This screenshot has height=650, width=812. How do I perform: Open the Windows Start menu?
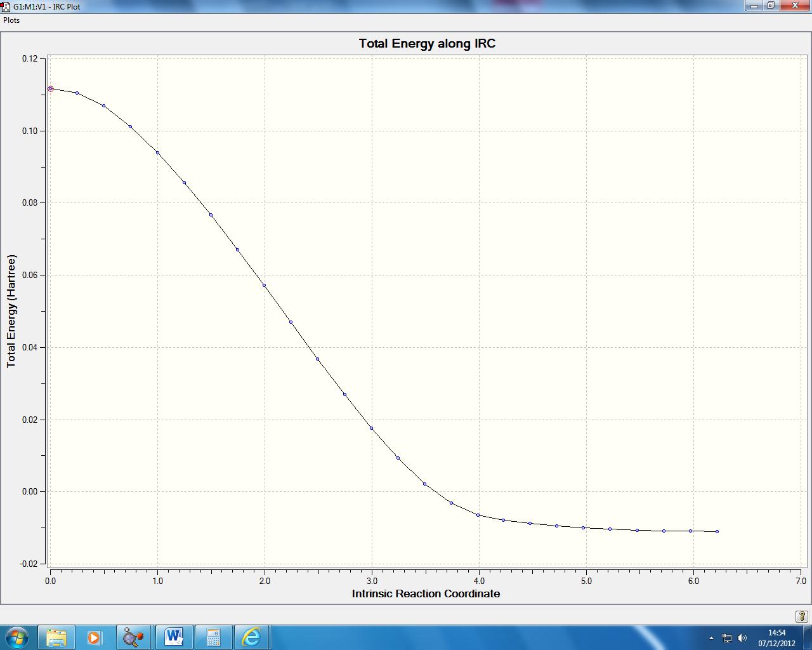16,637
